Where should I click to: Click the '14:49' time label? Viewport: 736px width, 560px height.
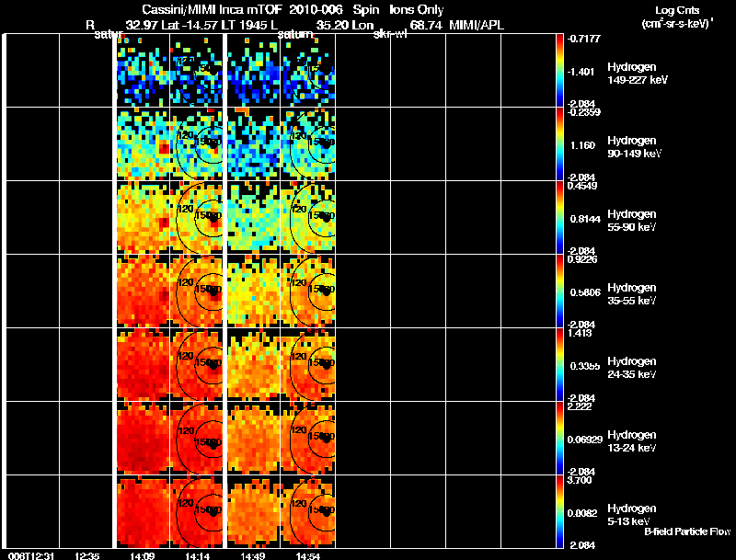[x=253, y=555]
